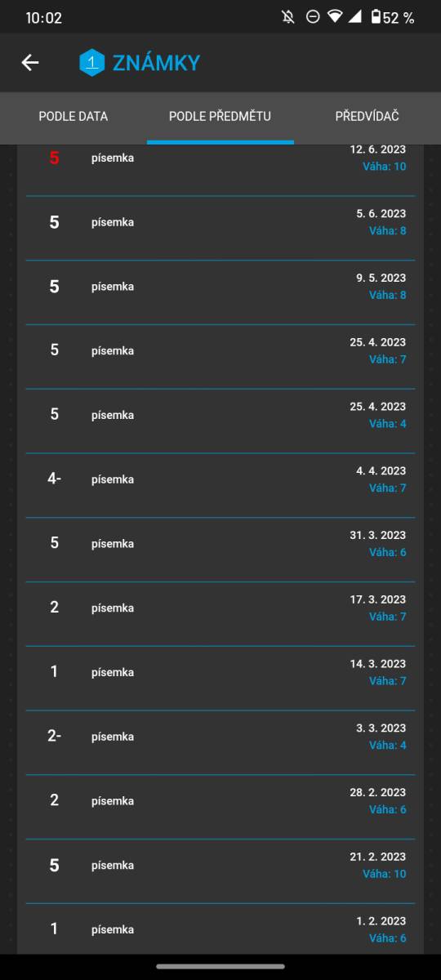Tap the Wi-Fi status icon
This screenshot has height=980, width=441.
coord(334,17)
